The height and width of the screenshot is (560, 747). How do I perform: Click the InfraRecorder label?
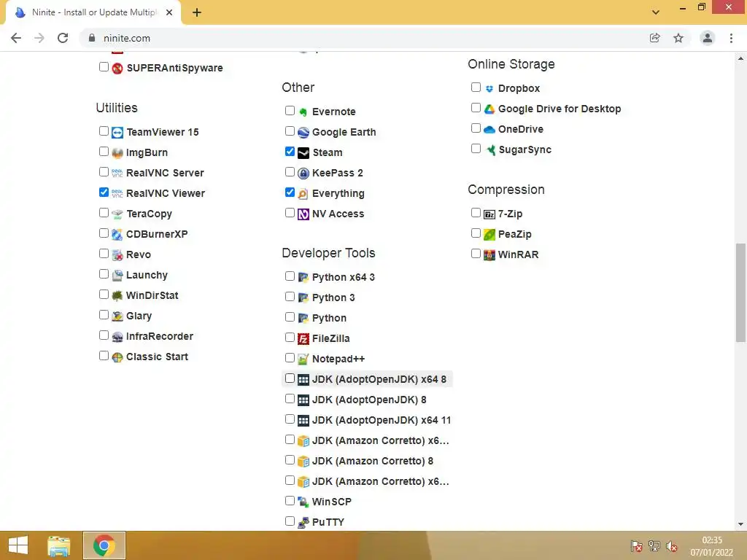[x=160, y=337]
